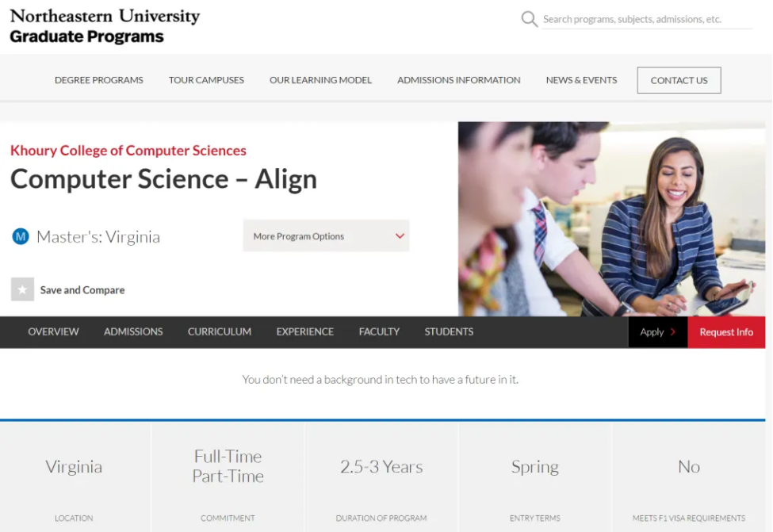Open the Faculty tab

379,332
